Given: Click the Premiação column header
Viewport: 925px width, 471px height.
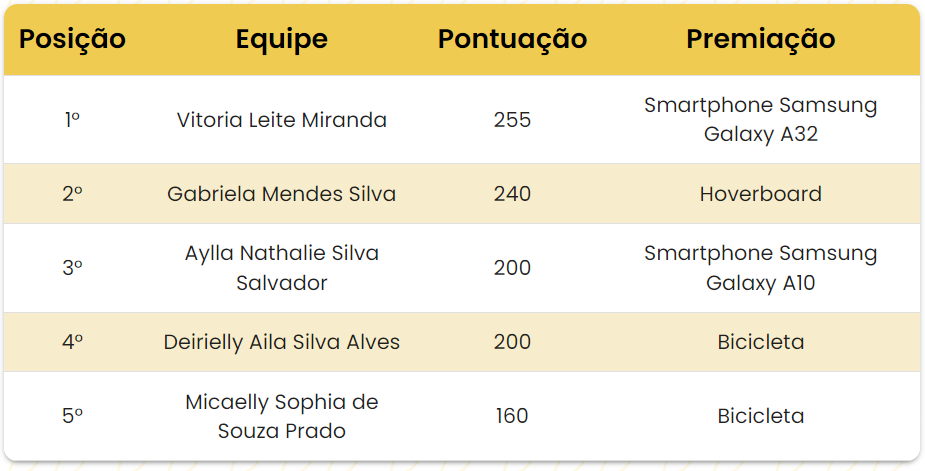Looking at the screenshot, I should [x=760, y=39].
